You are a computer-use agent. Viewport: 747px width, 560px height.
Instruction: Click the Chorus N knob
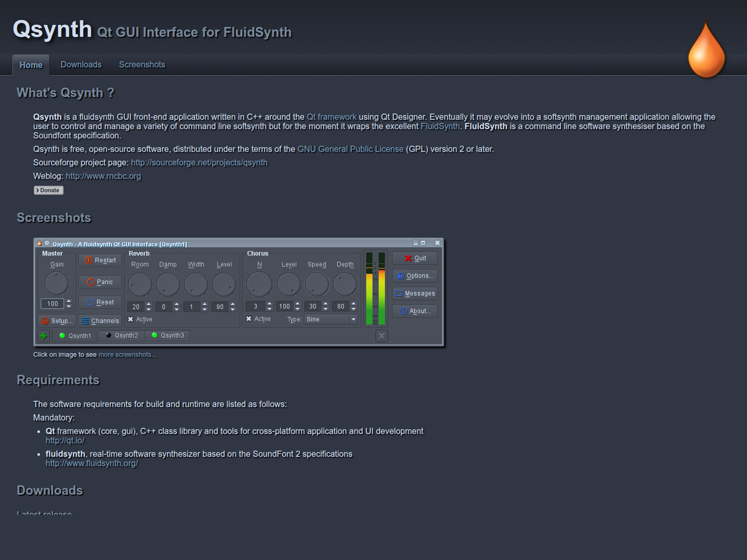259,284
